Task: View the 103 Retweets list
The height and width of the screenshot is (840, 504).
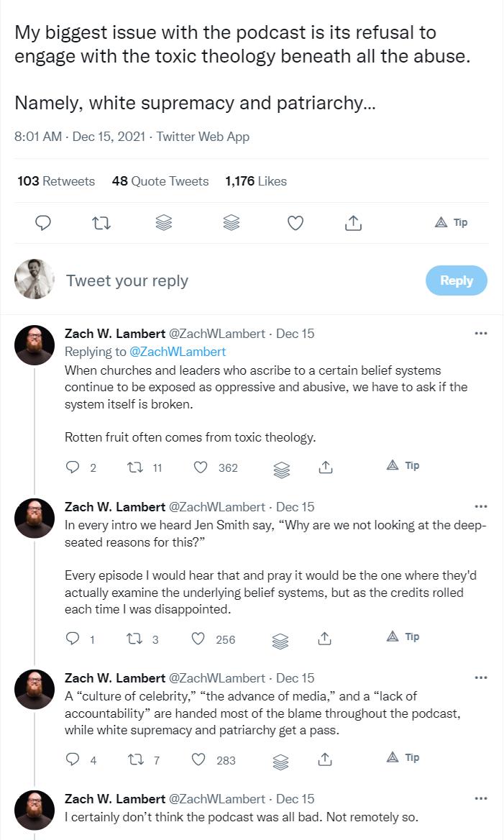Action: coord(55,181)
